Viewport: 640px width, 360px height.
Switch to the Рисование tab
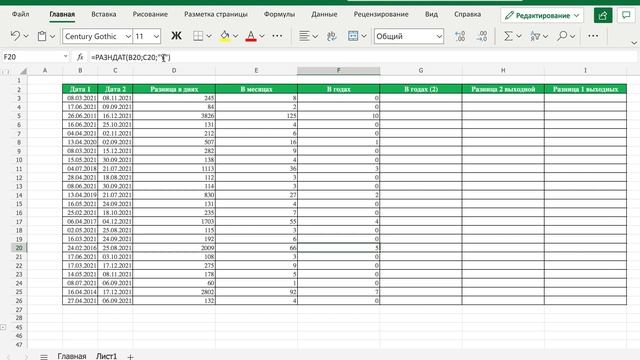150,14
